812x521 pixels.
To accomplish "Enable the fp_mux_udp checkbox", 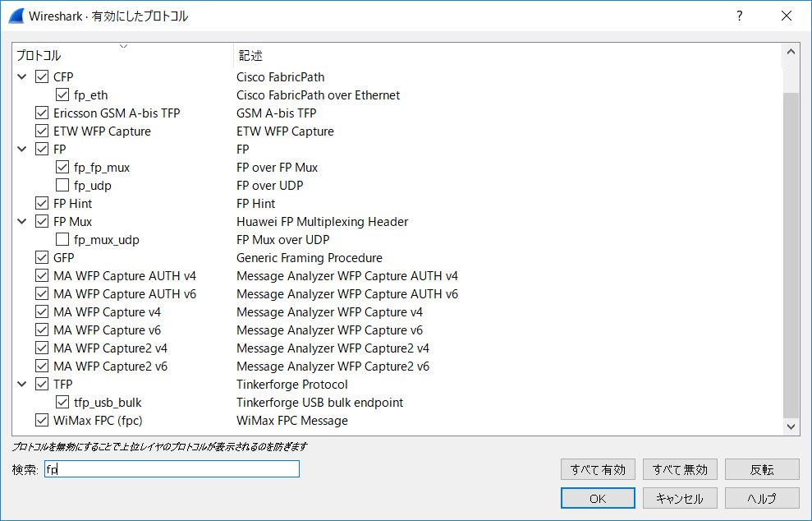I will coord(62,239).
